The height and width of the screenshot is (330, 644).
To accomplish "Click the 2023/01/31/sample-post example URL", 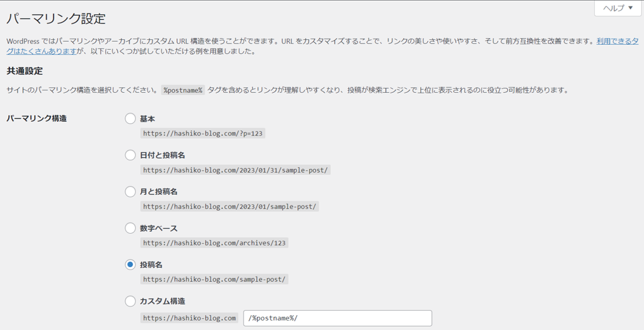I will click(x=236, y=170).
